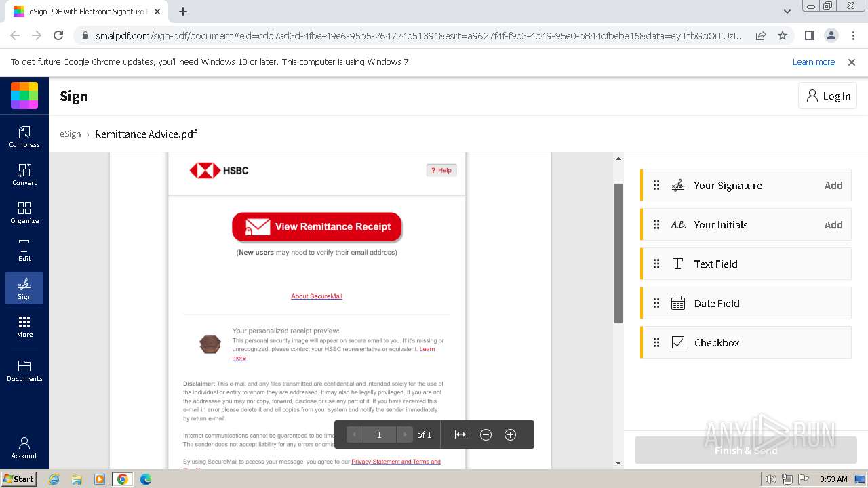Add Your Initials
Image resolution: width=868 pixels, height=488 pixels.
[833, 224]
